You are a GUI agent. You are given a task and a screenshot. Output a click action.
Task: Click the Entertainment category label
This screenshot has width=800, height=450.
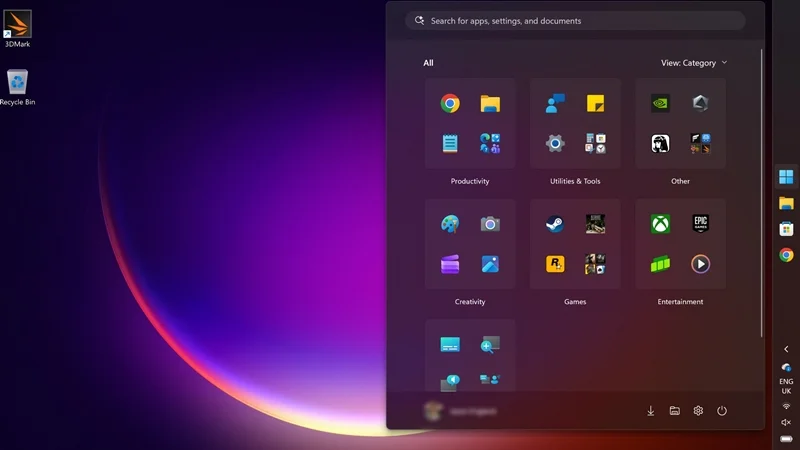(680, 302)
